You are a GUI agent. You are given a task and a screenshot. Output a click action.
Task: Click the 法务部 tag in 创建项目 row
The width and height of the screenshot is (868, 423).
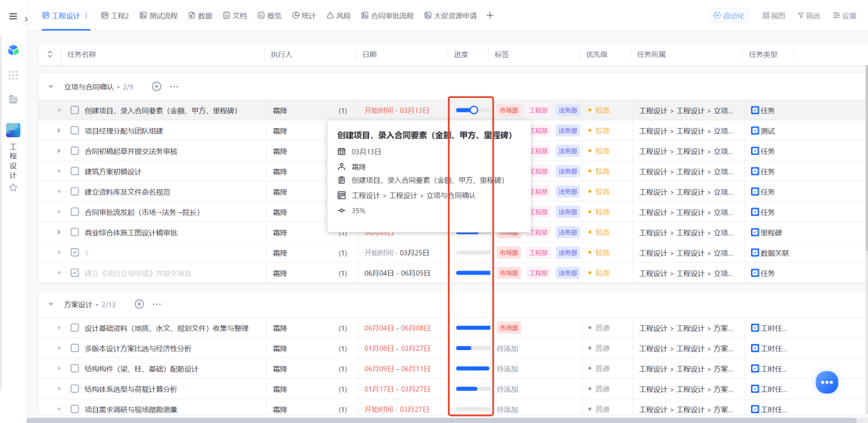coord(567,110)
